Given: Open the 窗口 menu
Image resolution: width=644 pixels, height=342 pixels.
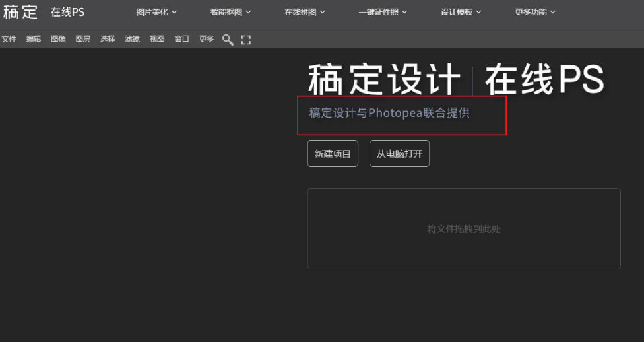Looking at the screenshot, I should (181, 39).
